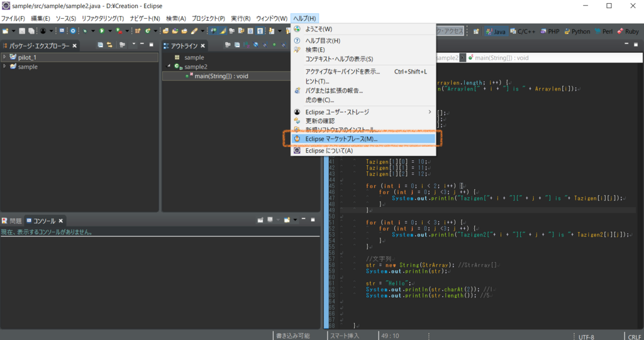Choose 新規ソフトウェアのインストール... entry
Viewport: 644px width, 340px height.
(364, 129)
